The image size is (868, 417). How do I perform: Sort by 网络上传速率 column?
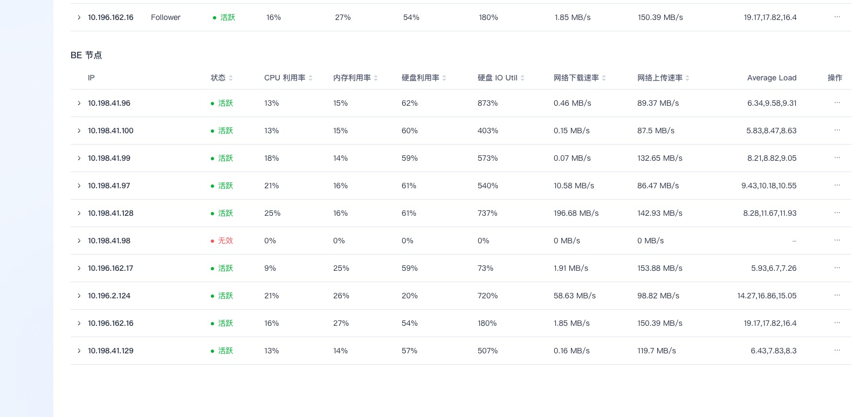(x=687, y=78)
